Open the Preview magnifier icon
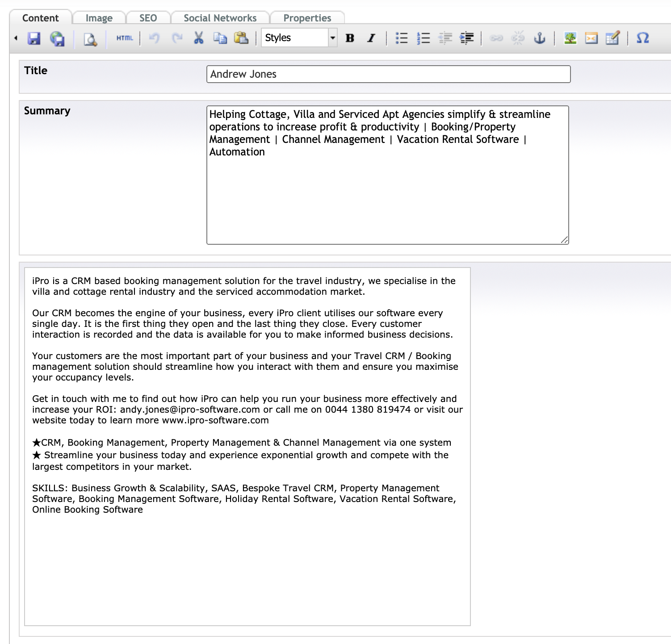This screenshot has height=644, width=671. (90, 39)
